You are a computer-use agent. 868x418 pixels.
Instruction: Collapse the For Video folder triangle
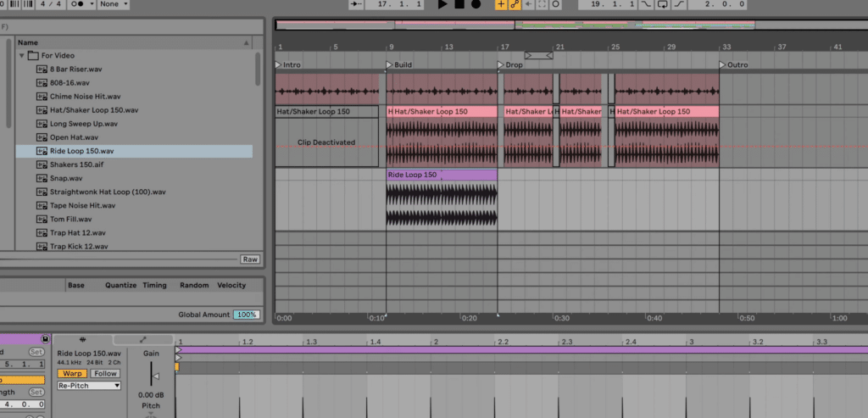(x=21, y=55)
